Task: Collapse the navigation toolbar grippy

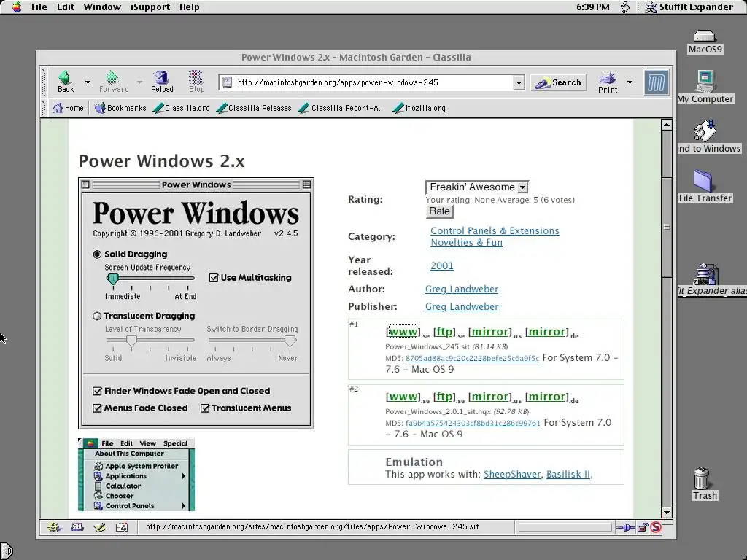Action: pos(43,82)
